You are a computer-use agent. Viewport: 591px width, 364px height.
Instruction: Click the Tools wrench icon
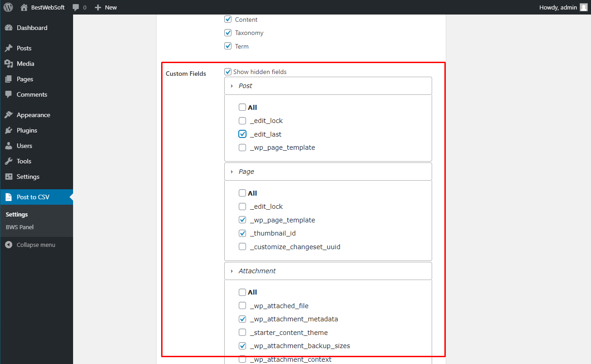pos(9,161)
